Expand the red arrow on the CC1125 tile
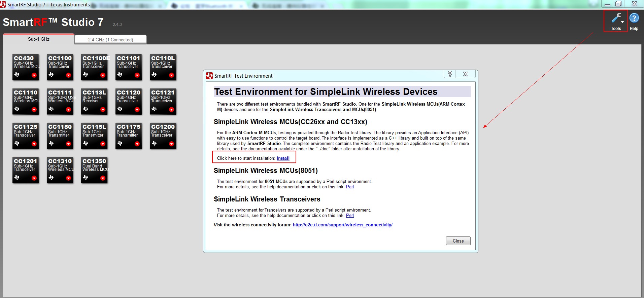The width and height of the screenshot is (644, 298). click(34, 144)
